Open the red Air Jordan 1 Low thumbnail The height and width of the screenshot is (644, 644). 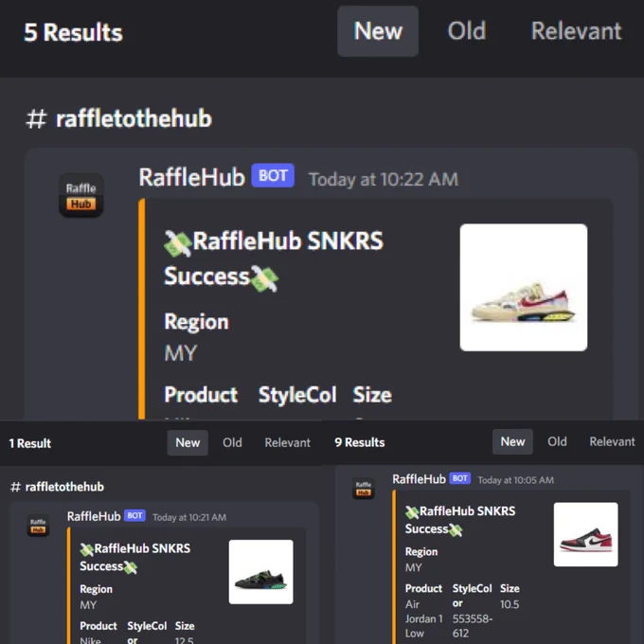585,534
